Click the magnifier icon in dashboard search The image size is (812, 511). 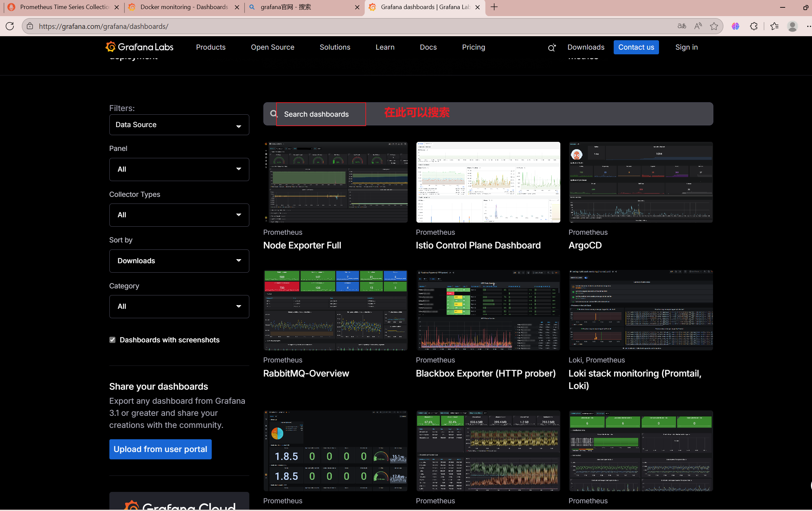[x=273, y=114]
